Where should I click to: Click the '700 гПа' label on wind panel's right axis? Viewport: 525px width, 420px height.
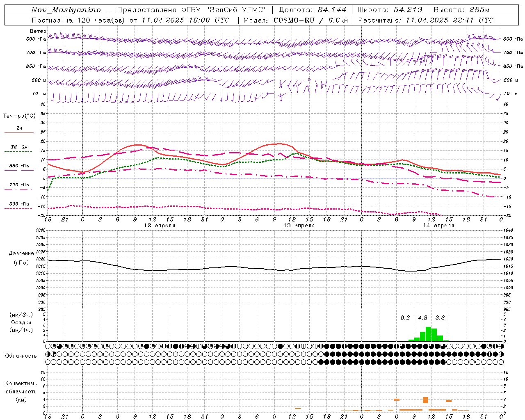[513, 52]
